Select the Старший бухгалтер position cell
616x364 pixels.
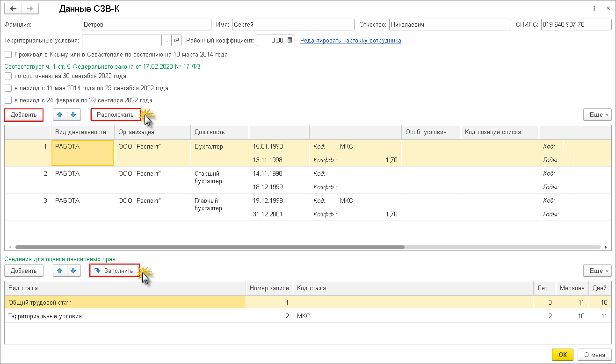pyautogui.click(x=220, y=180)
